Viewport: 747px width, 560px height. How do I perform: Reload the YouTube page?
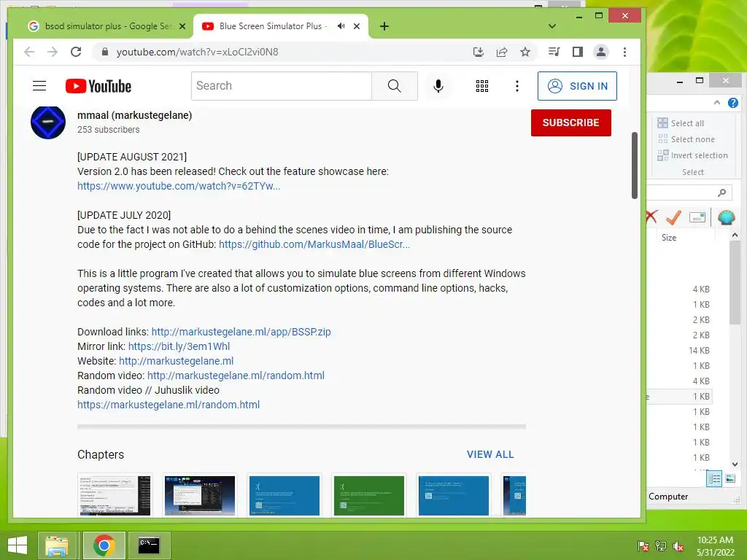(x=76, y=52)
